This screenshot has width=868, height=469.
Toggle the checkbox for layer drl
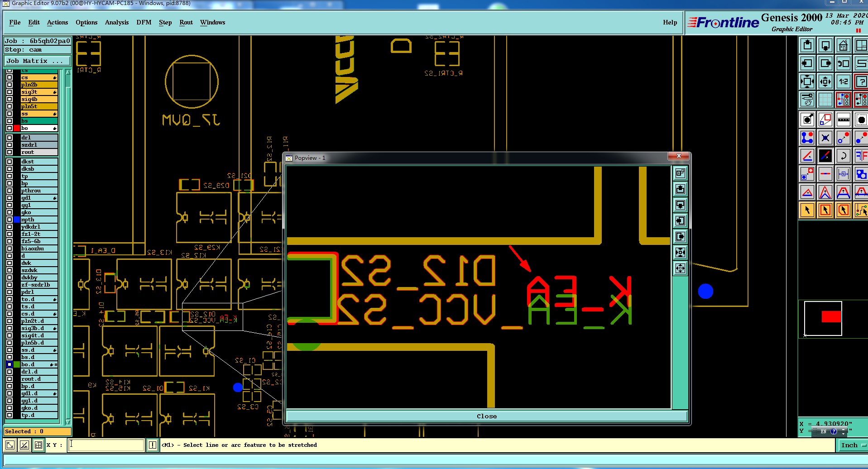(10, 138)
